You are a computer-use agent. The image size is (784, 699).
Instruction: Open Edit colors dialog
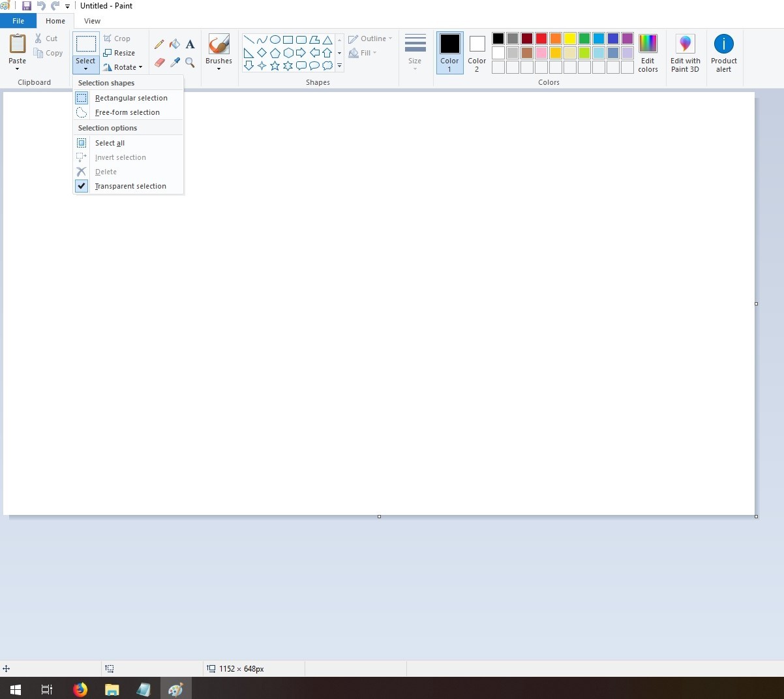[648, 53]
